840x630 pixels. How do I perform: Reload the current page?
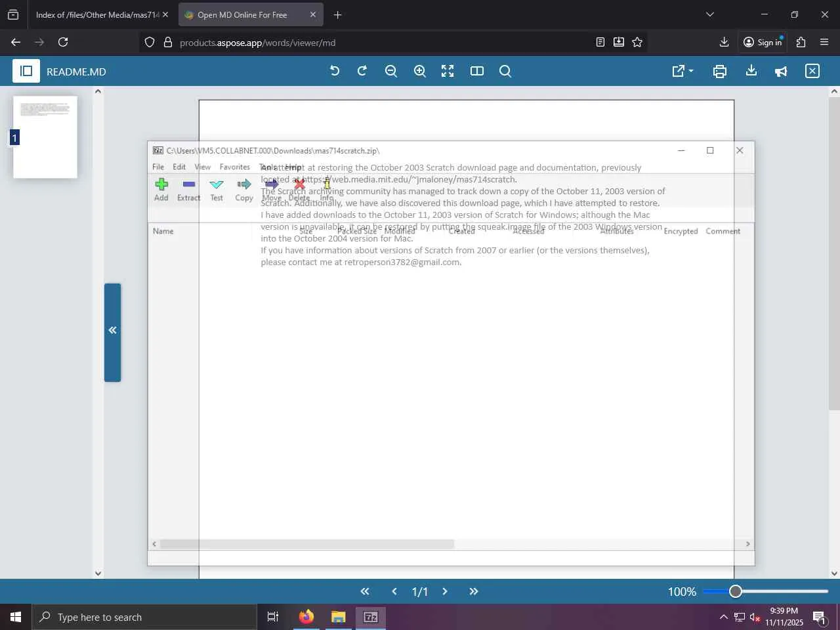(x=63, y=42)
